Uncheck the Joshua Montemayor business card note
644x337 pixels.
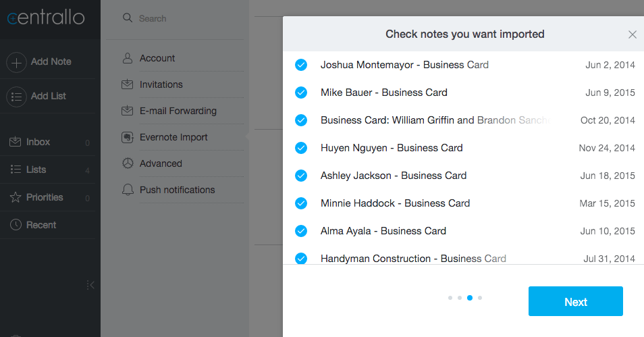[301, 65]
